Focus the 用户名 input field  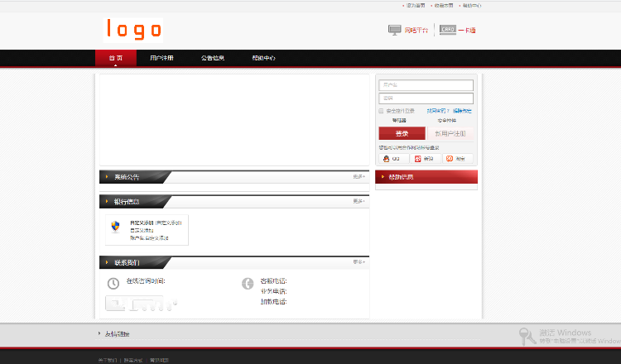pos(426,85)
